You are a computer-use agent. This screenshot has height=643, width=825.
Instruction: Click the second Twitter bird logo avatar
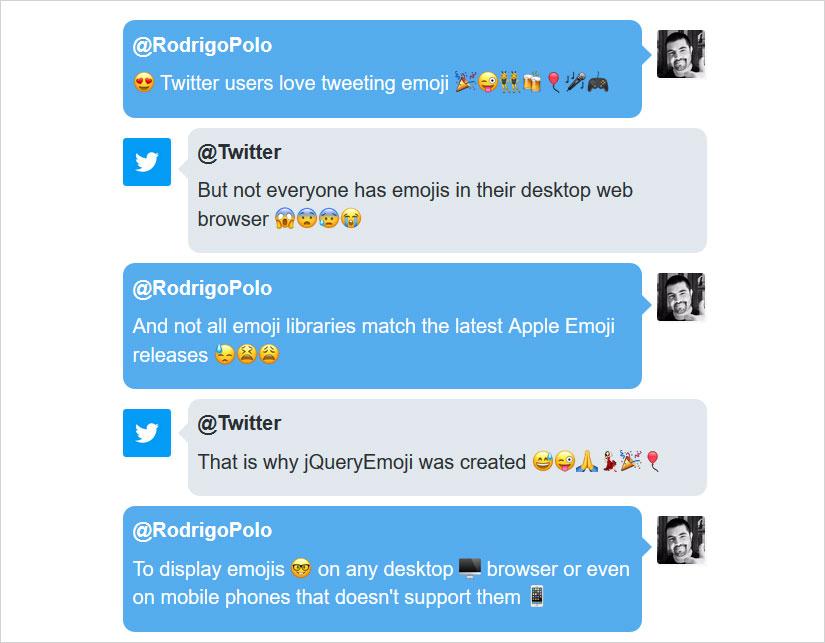pos(147,433)
